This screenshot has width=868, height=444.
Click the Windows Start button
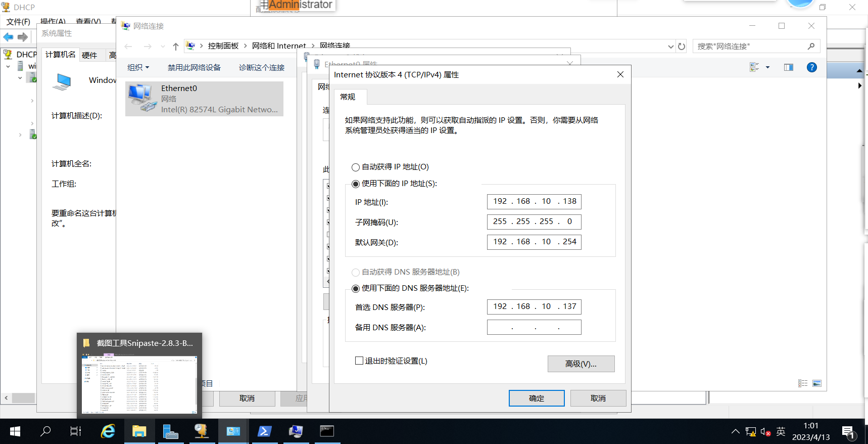(x=15, y=431)
